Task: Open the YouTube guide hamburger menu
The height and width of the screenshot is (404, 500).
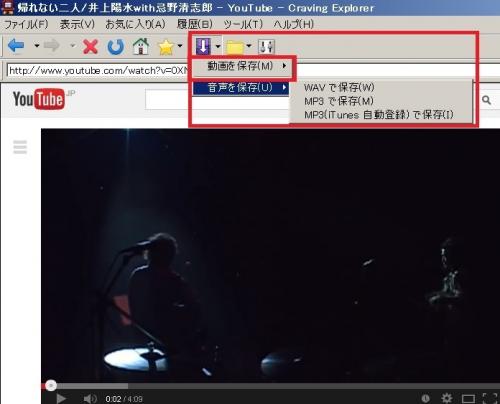Action: 20,147
